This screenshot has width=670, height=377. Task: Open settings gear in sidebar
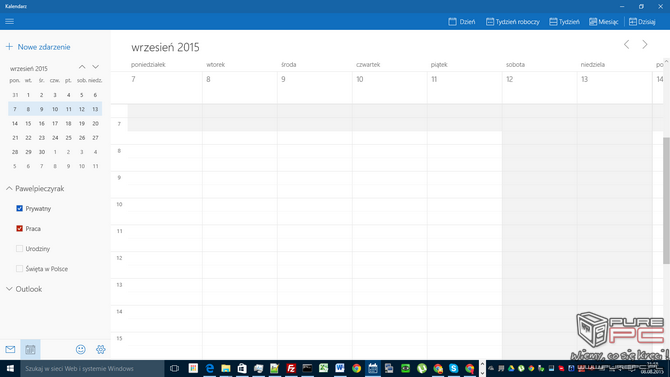(x=101, y=349)
